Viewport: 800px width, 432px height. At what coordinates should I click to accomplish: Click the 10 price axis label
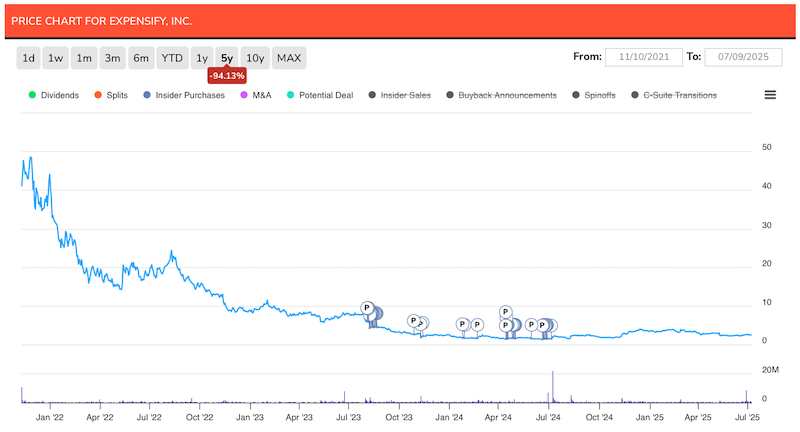tap(766, 302)
